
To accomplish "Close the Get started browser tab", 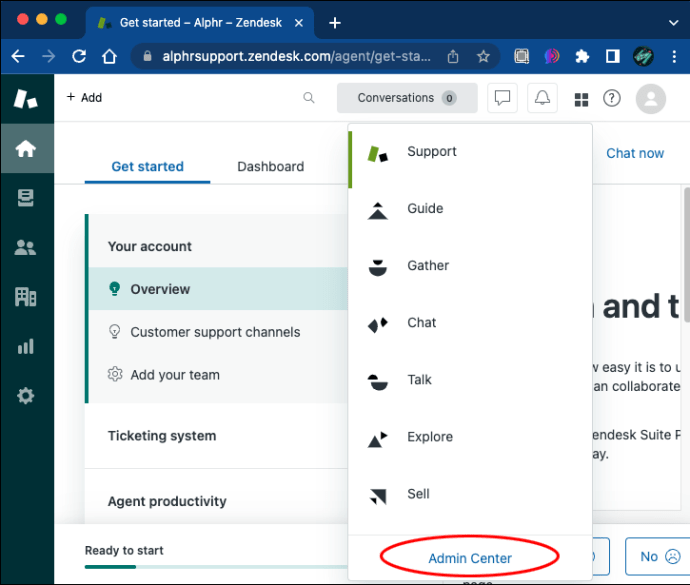I will click(299, 23).
